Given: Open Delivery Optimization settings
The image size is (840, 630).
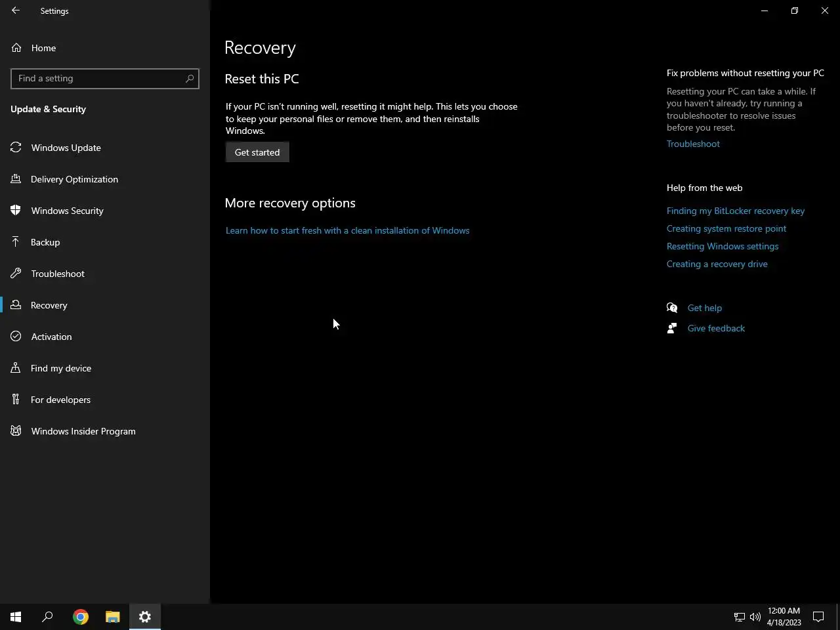Looking at the screenshot, I should [105, 179].
